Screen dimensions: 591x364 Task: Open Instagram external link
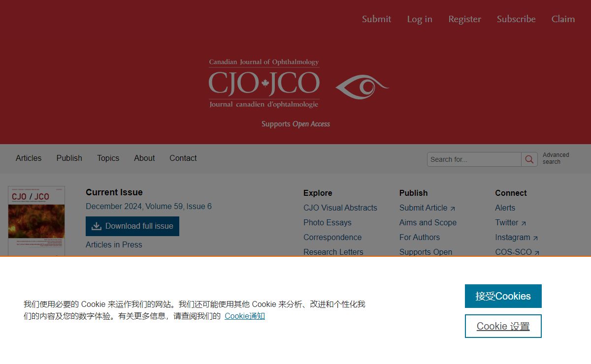(x=516, y=238)
